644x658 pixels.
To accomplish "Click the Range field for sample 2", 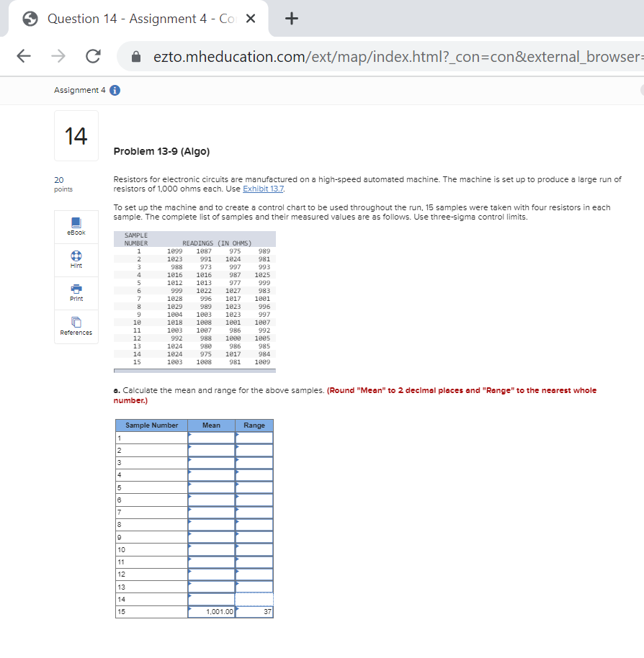I will pyautogui.click(x=254, y=450).
